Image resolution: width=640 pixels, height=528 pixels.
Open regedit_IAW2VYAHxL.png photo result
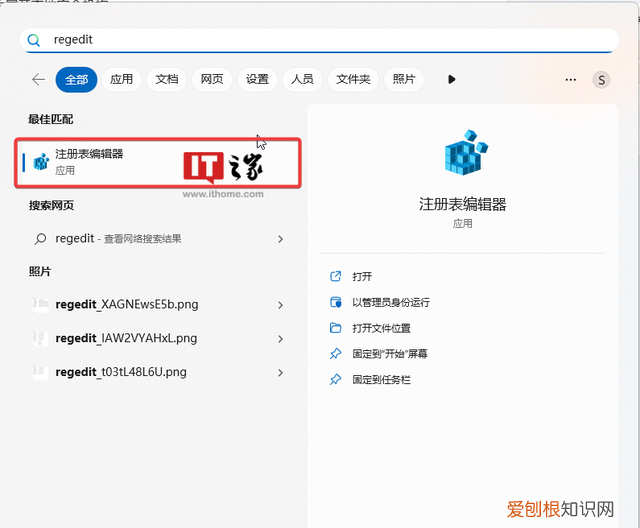point(158,339)
